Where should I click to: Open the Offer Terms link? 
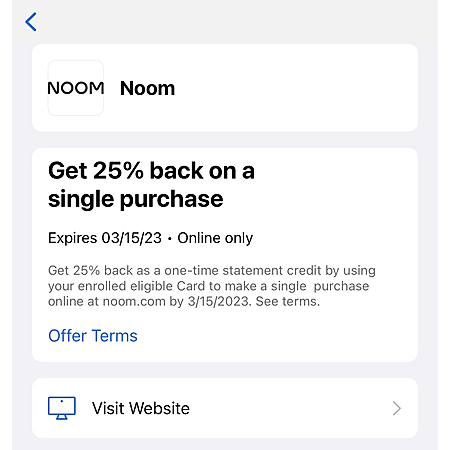click(x=93, y=336)
